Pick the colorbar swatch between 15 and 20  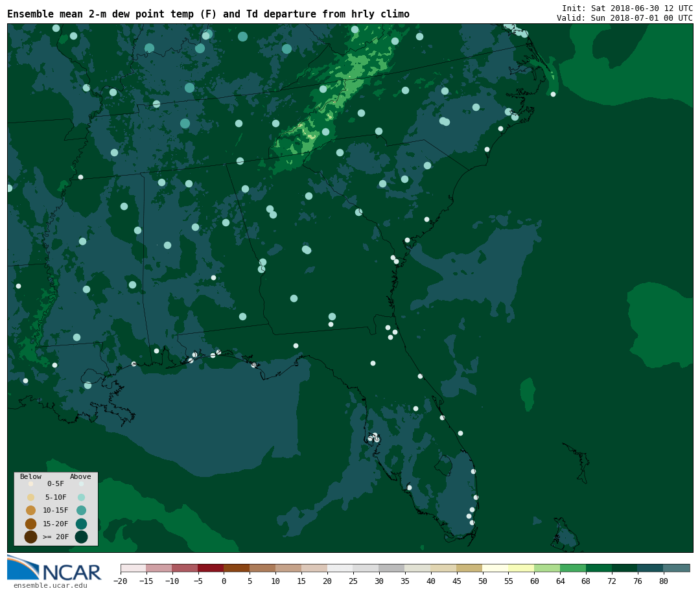point(315,568)
